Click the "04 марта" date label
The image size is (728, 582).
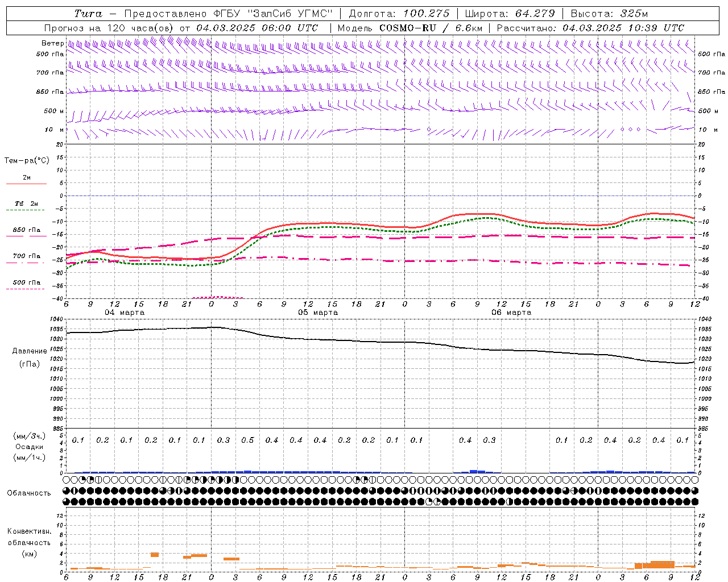pyautogui.click(x=125, y=313)
